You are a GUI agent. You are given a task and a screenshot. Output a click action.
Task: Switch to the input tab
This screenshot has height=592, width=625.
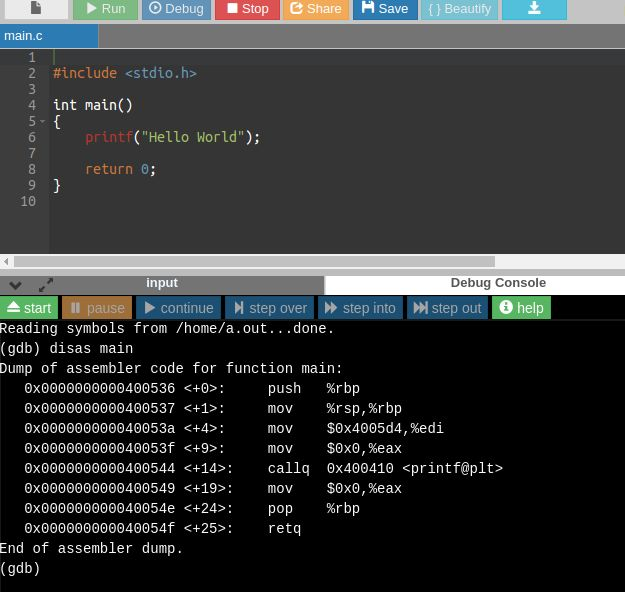click(162, 283)
